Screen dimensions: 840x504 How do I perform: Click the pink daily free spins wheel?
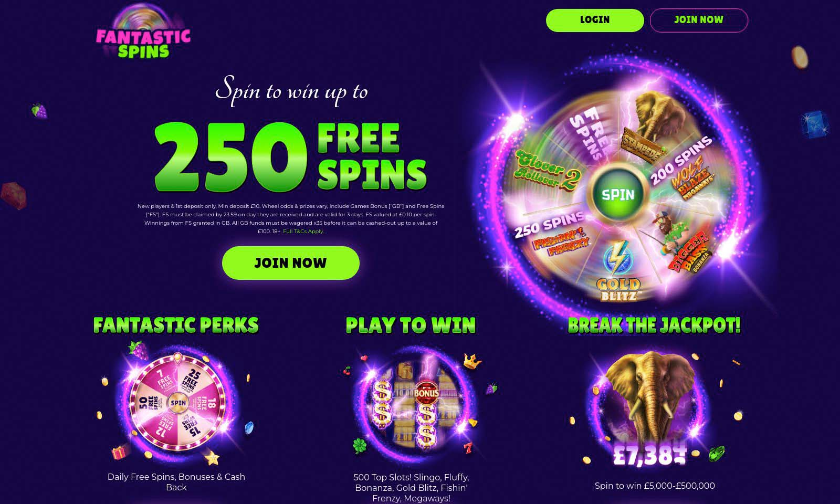177,403
